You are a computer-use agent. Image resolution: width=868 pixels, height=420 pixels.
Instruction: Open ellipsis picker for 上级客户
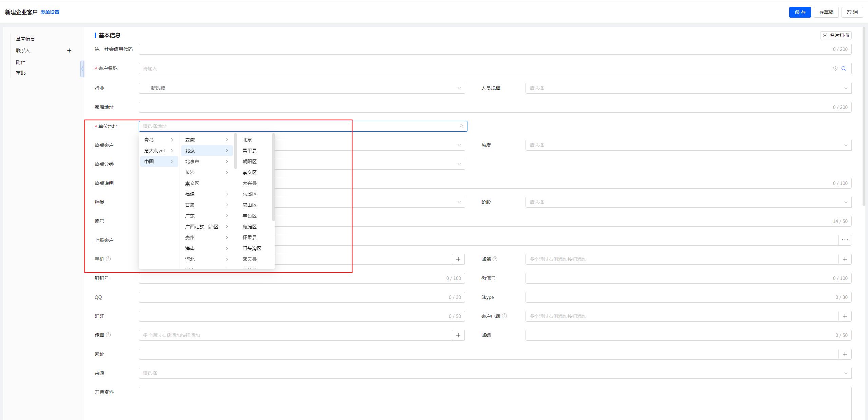845,240
